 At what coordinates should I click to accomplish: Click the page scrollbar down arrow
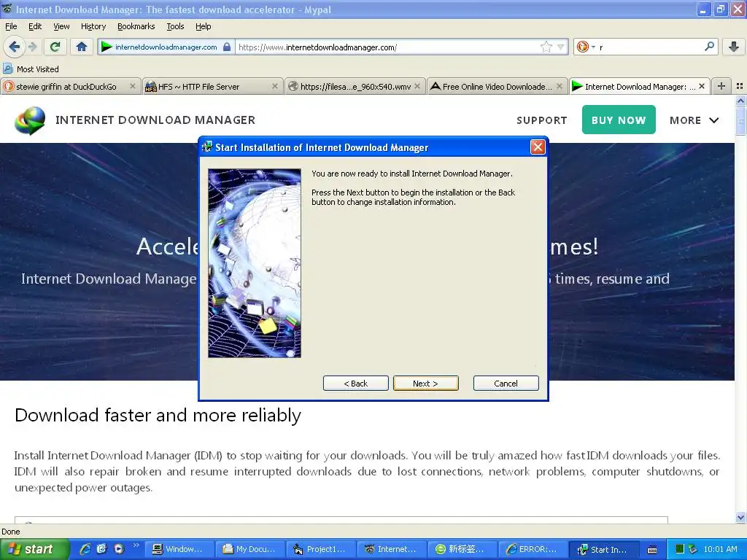tap(740, 518)
